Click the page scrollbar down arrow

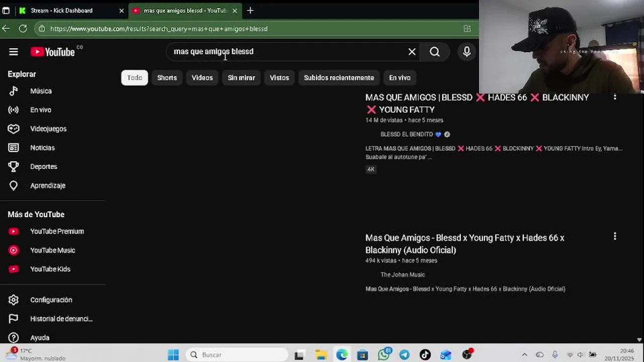(639, 340)
